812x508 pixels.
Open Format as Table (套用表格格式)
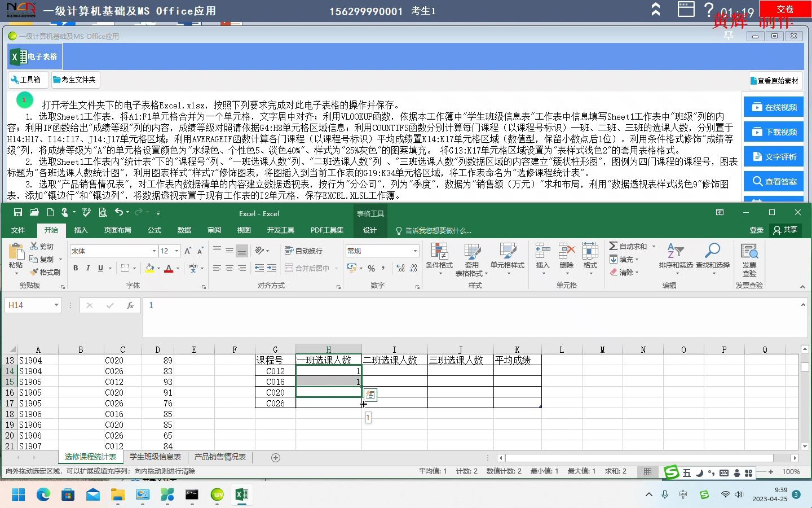(x=471, y=260)
